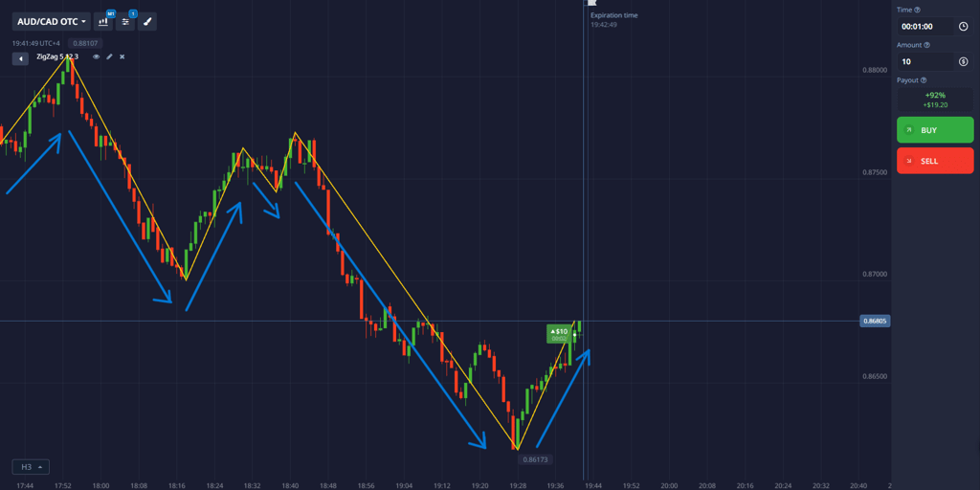Remove the ZigZag indicator

122,56
